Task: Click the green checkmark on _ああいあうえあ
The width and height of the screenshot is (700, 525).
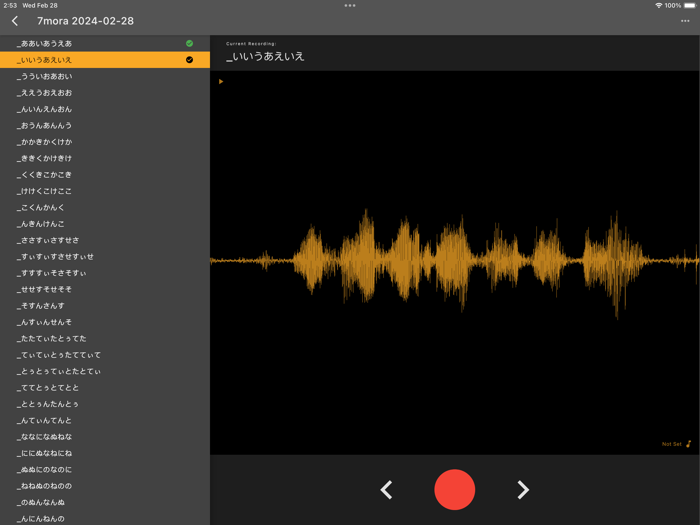Action: click(189, 43)
